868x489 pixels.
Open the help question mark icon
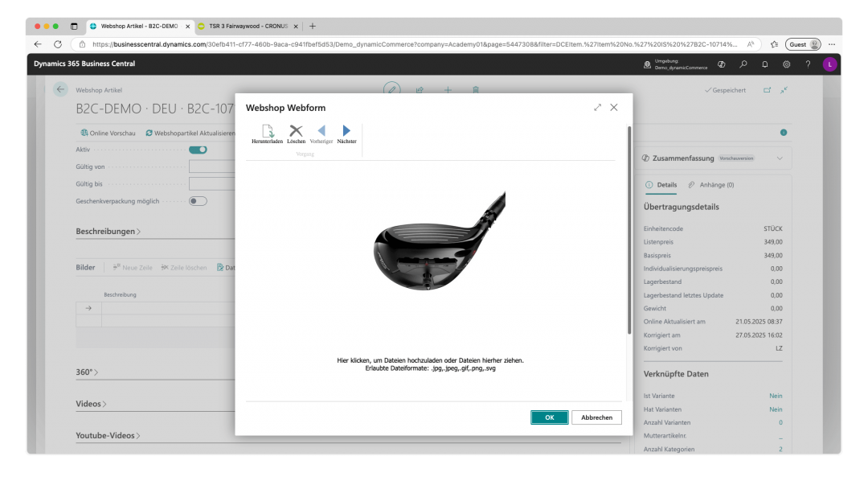808,64
